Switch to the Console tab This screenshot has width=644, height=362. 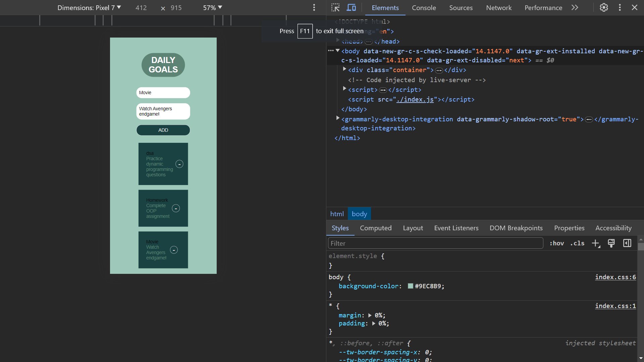[424, 7]
